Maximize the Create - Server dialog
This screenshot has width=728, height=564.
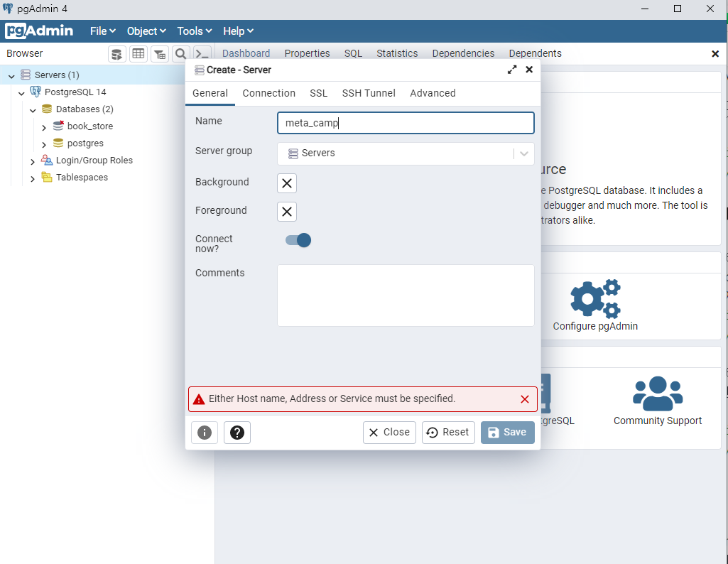coord(511,70)
